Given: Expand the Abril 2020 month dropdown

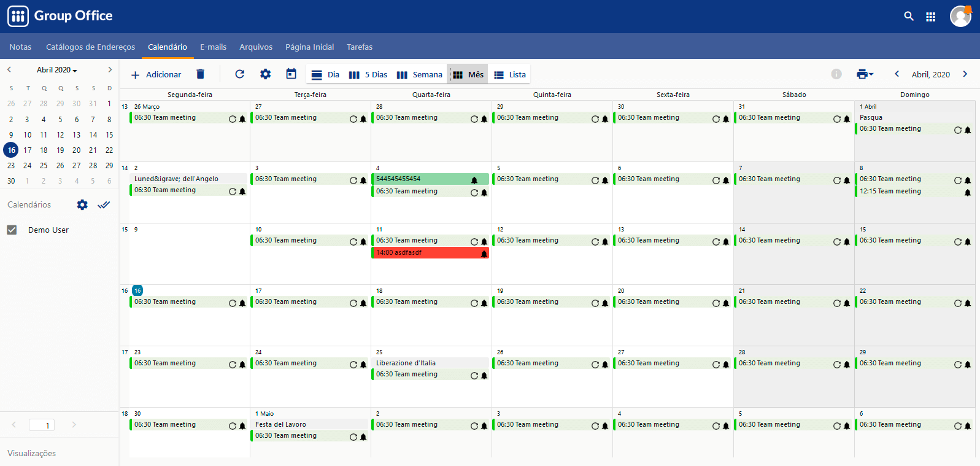Looking at the screenshot, I should 57,70.
